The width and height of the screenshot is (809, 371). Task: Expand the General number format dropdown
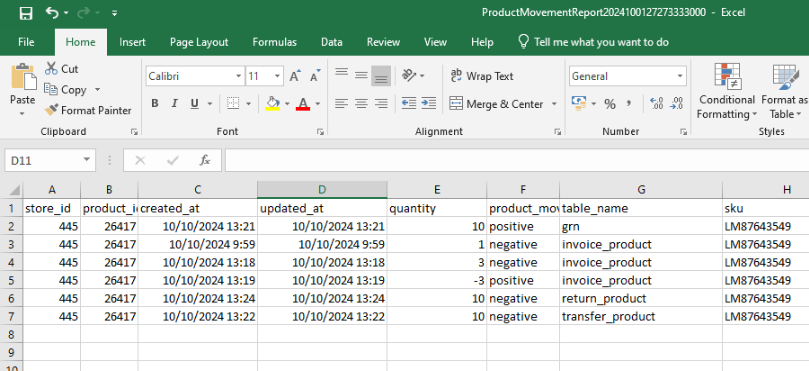680,76
